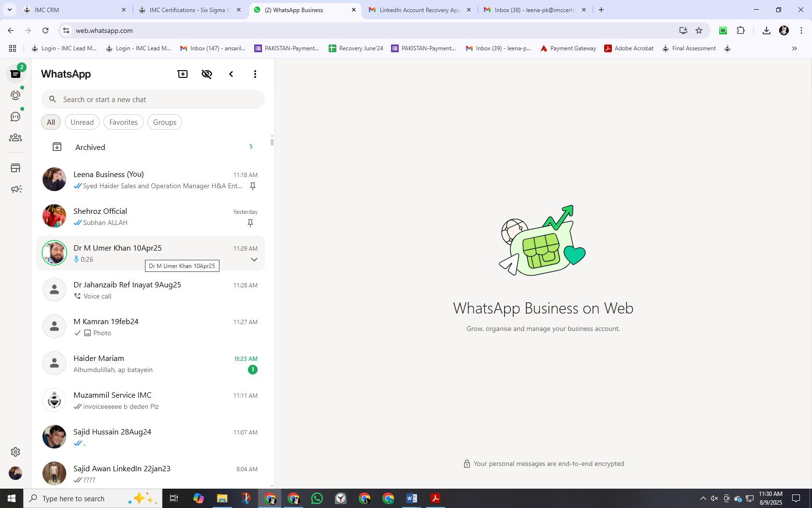Open the Communities icon in sidebar
The image size is (812, 508).
tap(15, 138)
